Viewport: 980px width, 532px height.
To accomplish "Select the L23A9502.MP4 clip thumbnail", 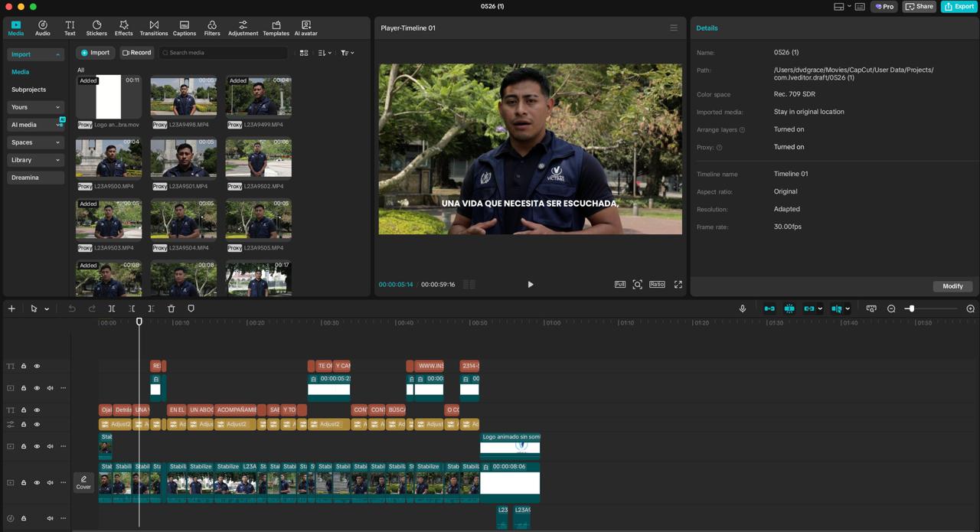I will coord(258,158).
